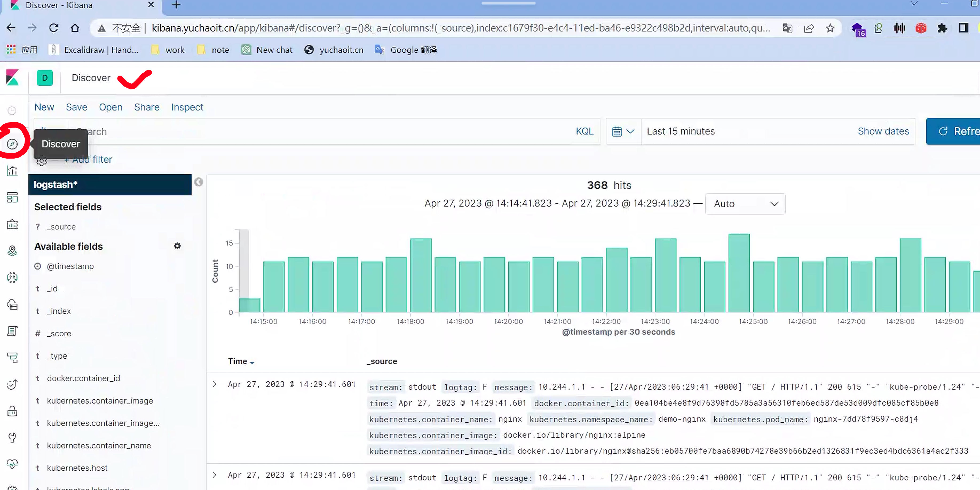
Task: Open calendar quick date menu
Action: click(x=623, y=131)
